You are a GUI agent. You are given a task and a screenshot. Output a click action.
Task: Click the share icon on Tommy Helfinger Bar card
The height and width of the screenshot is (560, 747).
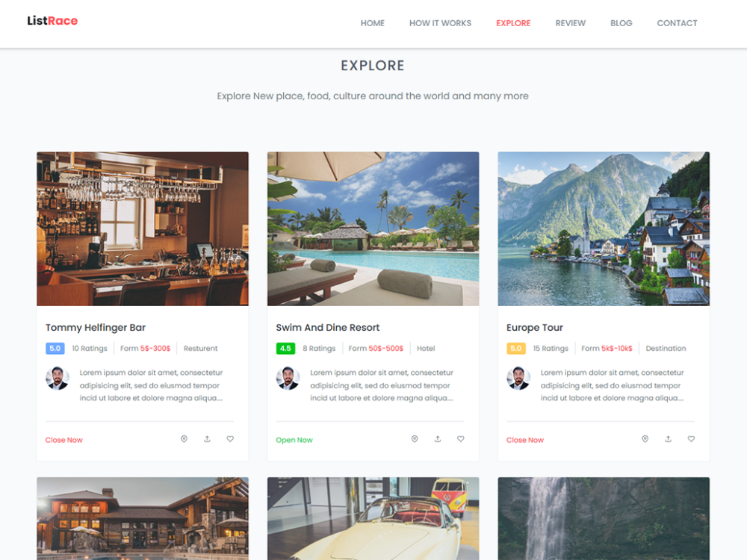[x=207, y=439]
